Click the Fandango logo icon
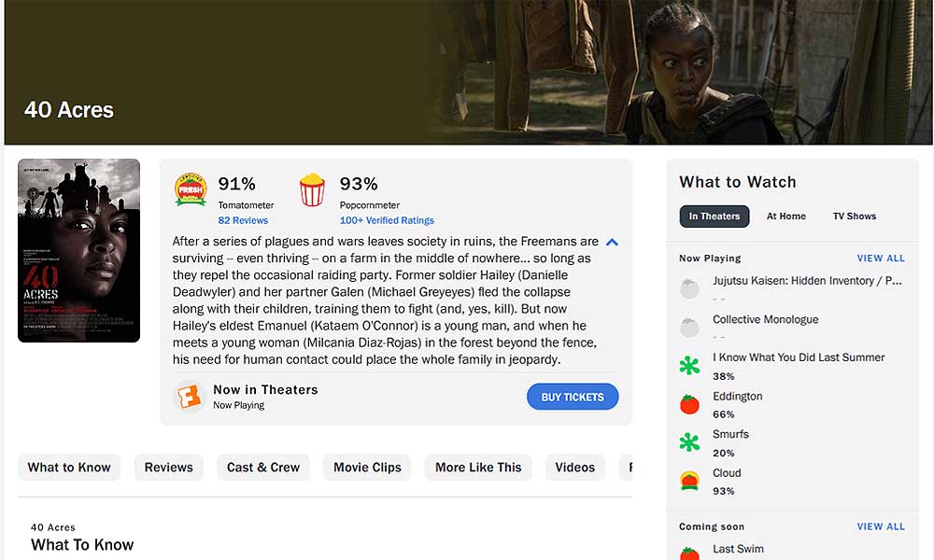Viewport: 934px width, 560px height. click(190, 397)
